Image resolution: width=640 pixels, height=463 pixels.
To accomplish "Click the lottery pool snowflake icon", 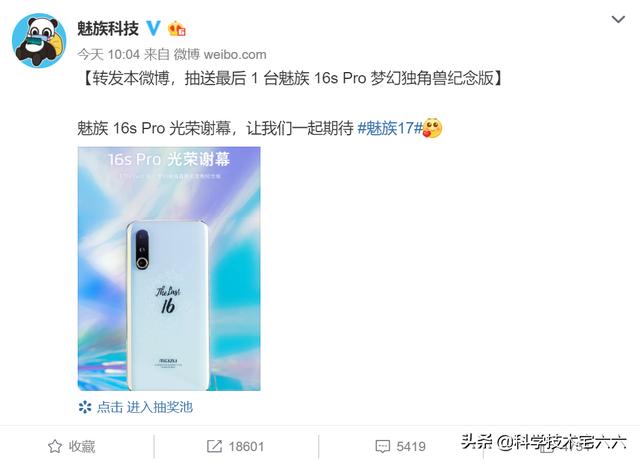I will (x=85, y=407).
